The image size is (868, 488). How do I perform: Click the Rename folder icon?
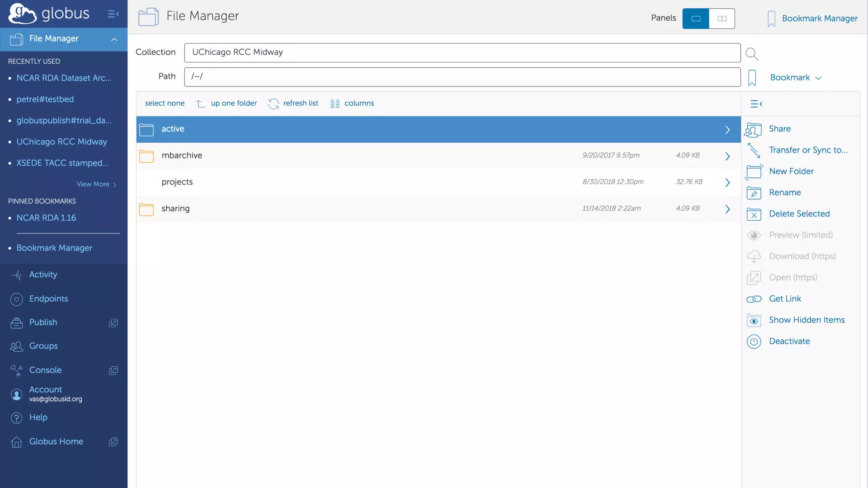(754, 193)
